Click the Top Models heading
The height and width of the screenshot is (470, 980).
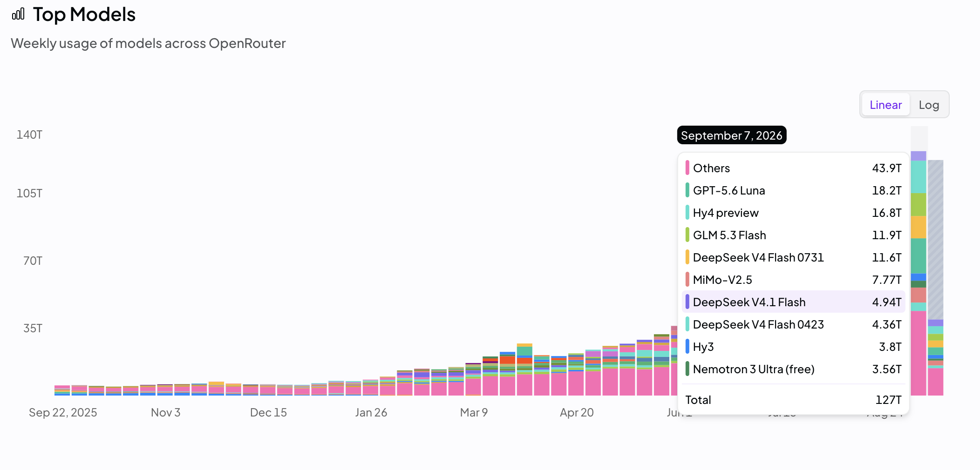pos(84,14)
